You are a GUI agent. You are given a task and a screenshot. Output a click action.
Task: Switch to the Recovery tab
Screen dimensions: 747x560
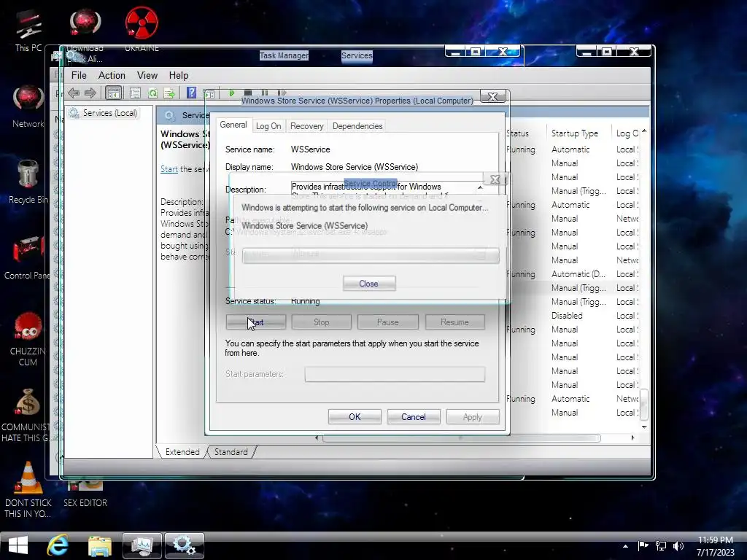(x=307, y=125)
